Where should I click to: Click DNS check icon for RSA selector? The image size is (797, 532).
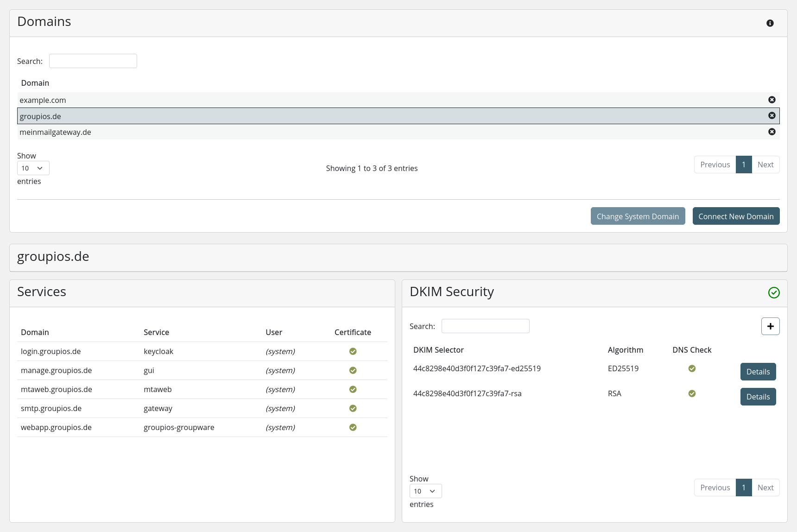pyautogui.click(x=692, y=393)
